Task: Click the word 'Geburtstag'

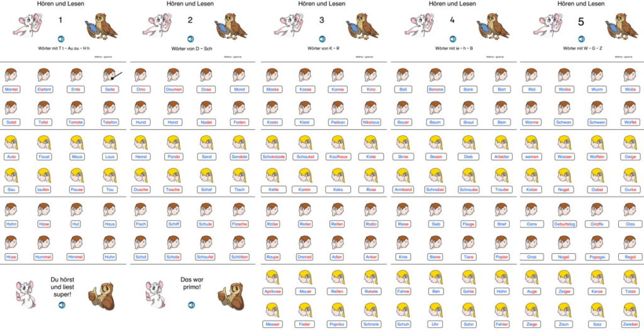Action: [564, 224]
